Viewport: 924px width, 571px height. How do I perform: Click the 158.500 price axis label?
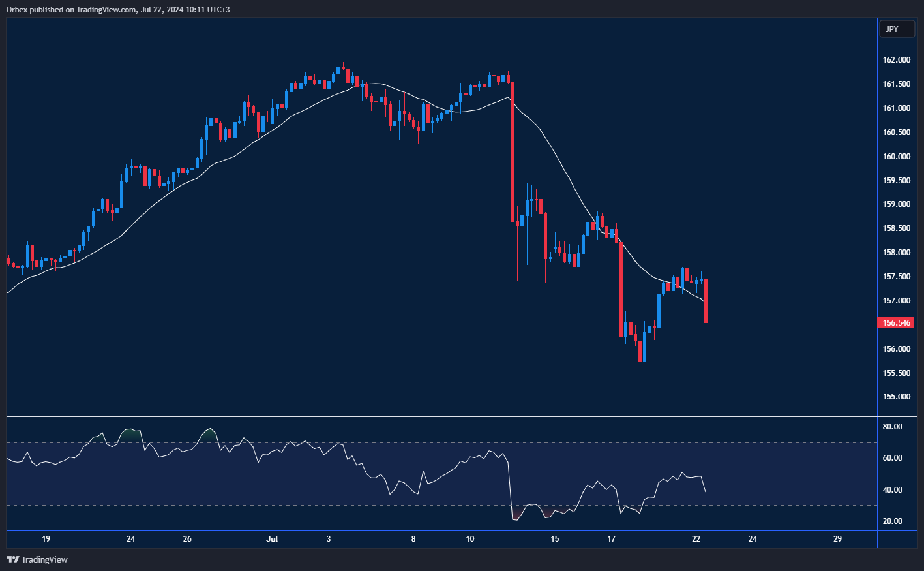coord(897,228)
